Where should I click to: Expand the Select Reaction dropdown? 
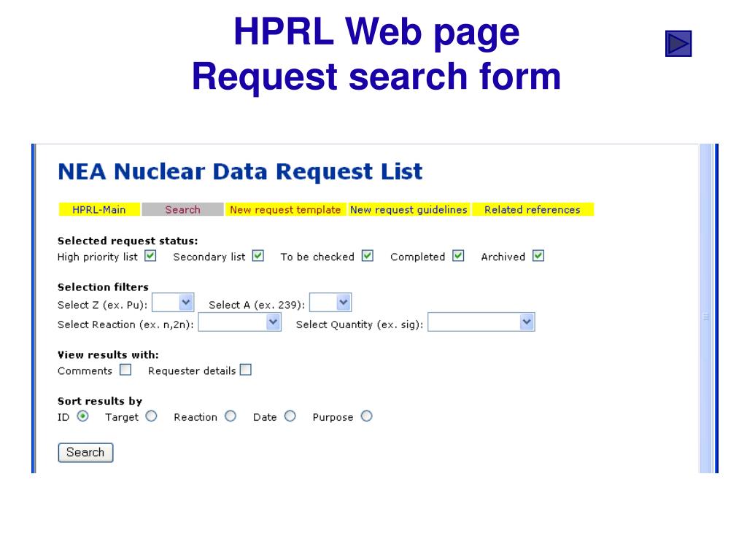coord(239,322)
